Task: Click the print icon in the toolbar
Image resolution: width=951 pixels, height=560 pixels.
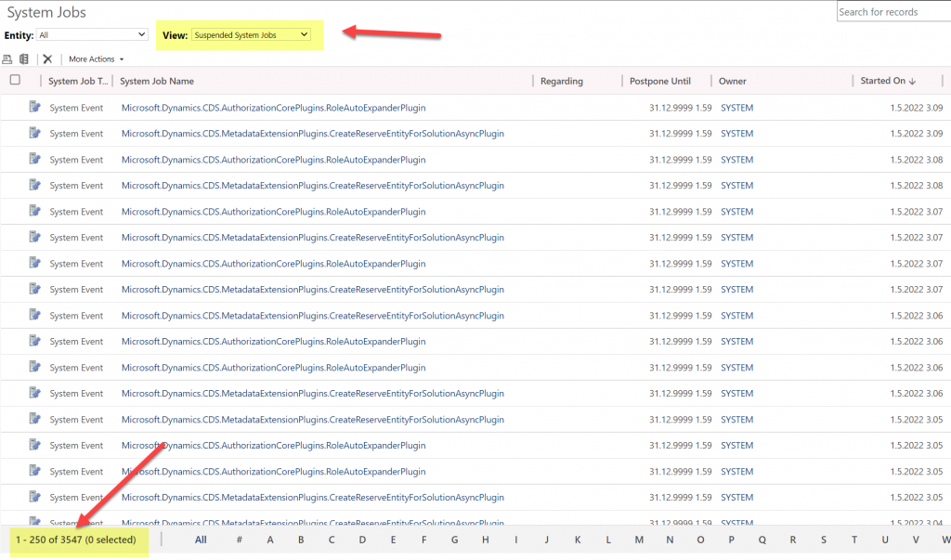Action: pyautogui.click(x=7, y=59)
